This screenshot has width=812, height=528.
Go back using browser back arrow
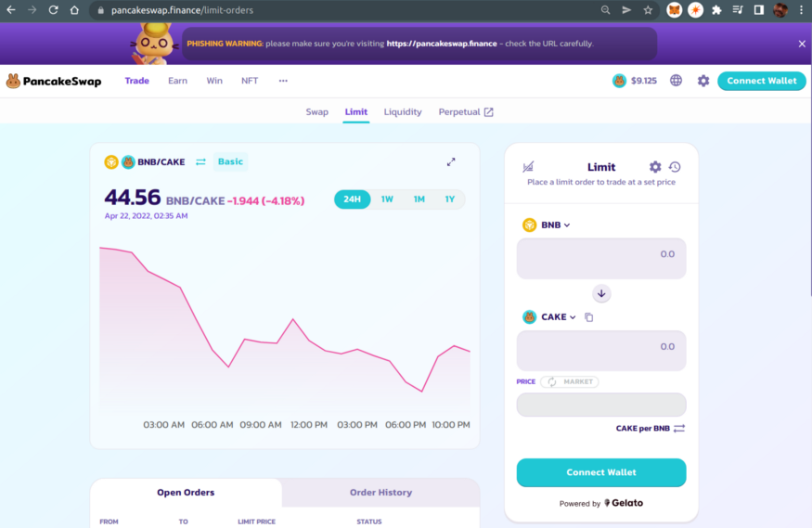(11, 10)
